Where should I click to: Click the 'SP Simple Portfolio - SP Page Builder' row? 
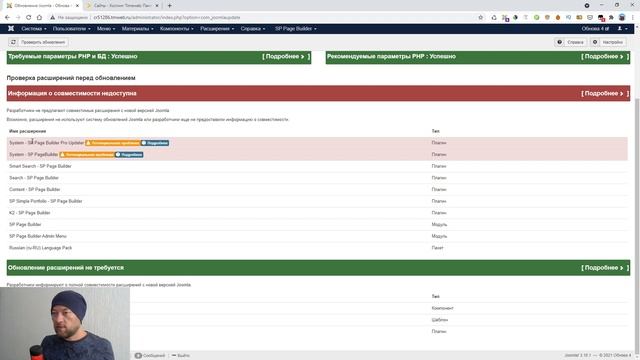[317, 201]
